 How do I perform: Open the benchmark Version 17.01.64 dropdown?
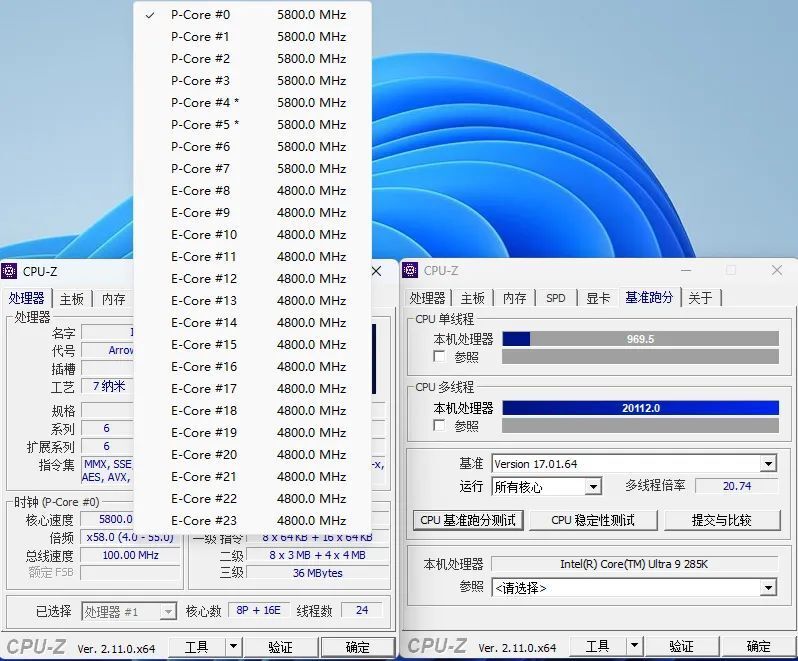click(x=768, y=464)
